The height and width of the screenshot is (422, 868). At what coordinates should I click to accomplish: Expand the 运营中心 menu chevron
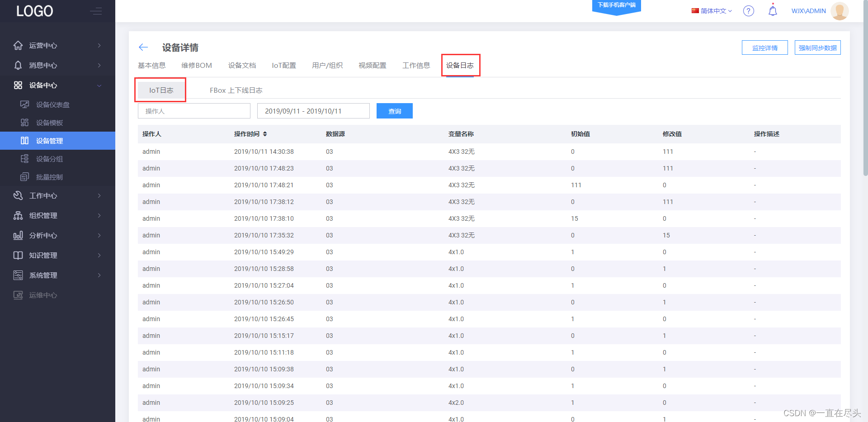[x=99, y=45]
